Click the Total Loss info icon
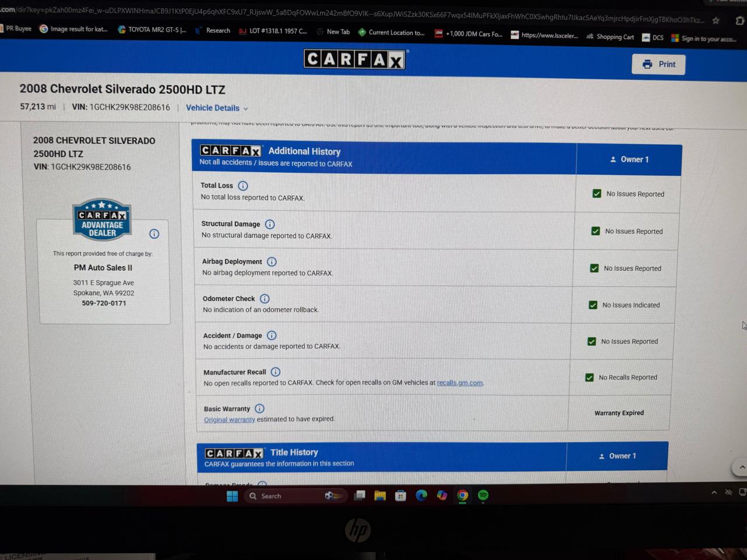 pos(243,186)
